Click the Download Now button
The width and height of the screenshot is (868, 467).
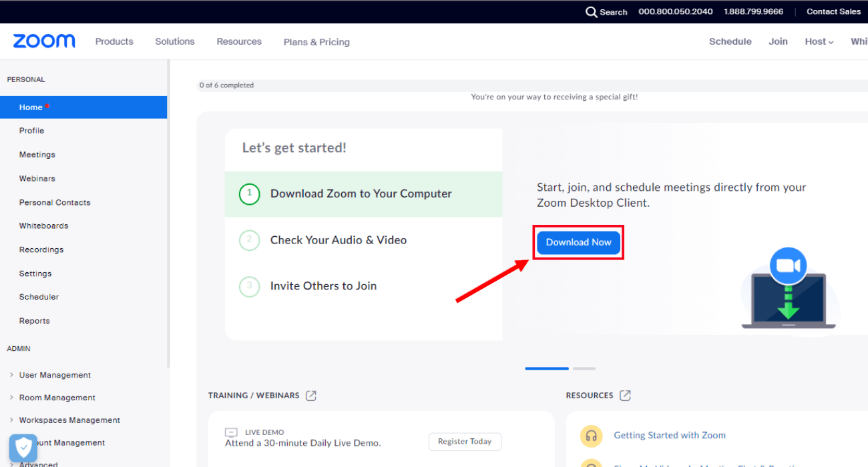tap(579, 243)
